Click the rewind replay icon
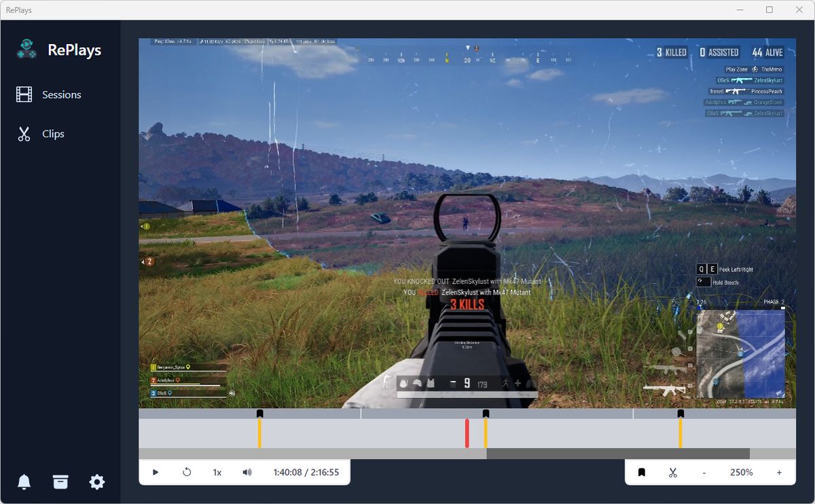The image size is (815, 504). click(x=187, y=472)
